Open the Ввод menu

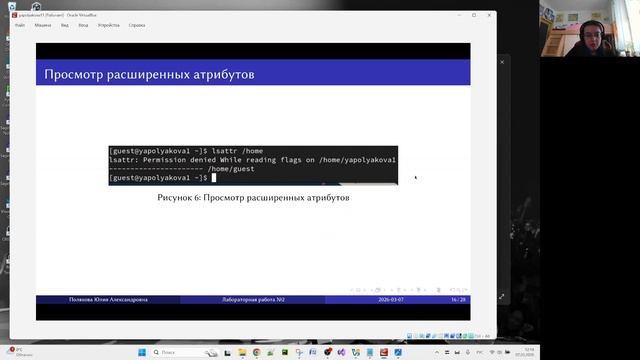83,25
